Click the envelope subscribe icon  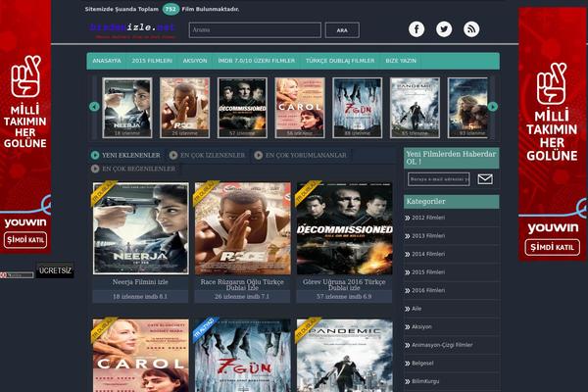pos(485,179)
